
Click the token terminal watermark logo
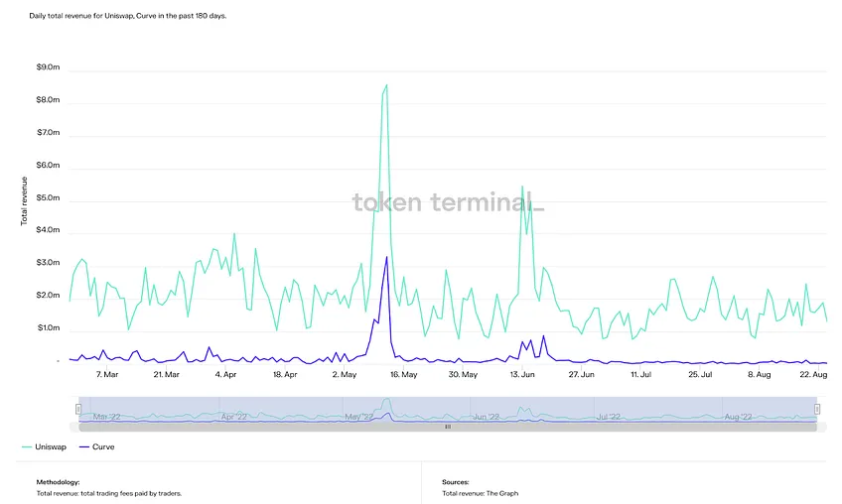pyautogui.click(x=448, y=203)
